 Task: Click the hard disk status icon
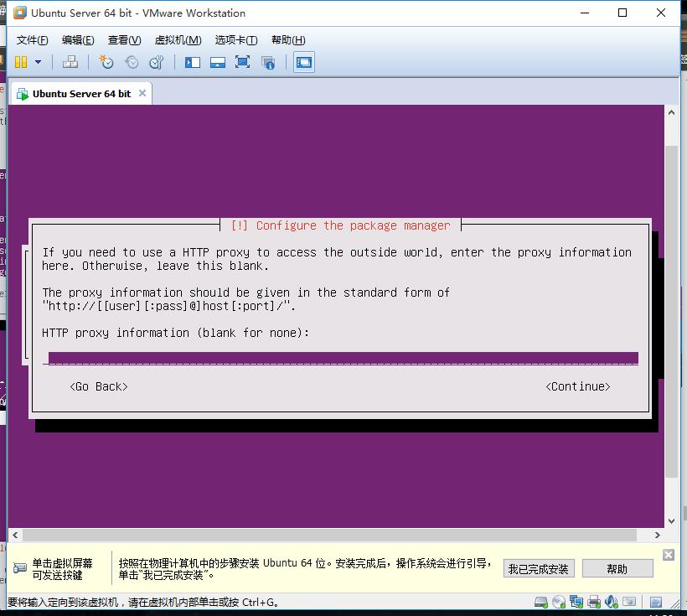[x=541, y=602]
